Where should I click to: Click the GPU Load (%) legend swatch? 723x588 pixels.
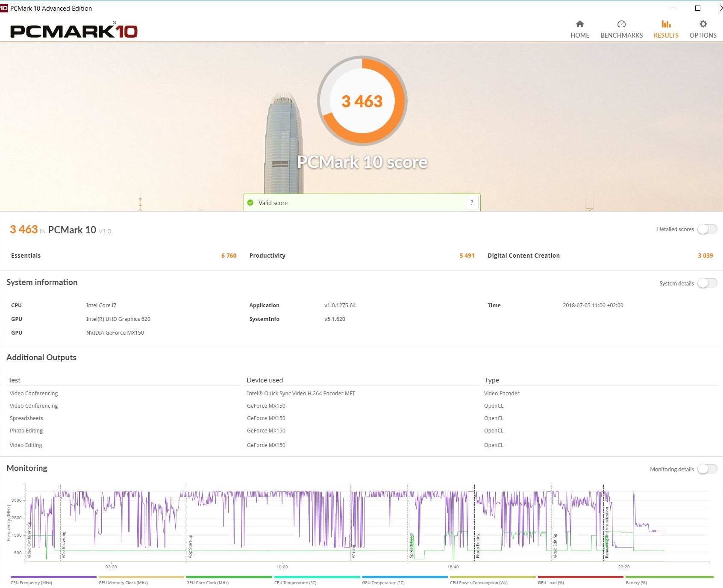tap(580, 577)
